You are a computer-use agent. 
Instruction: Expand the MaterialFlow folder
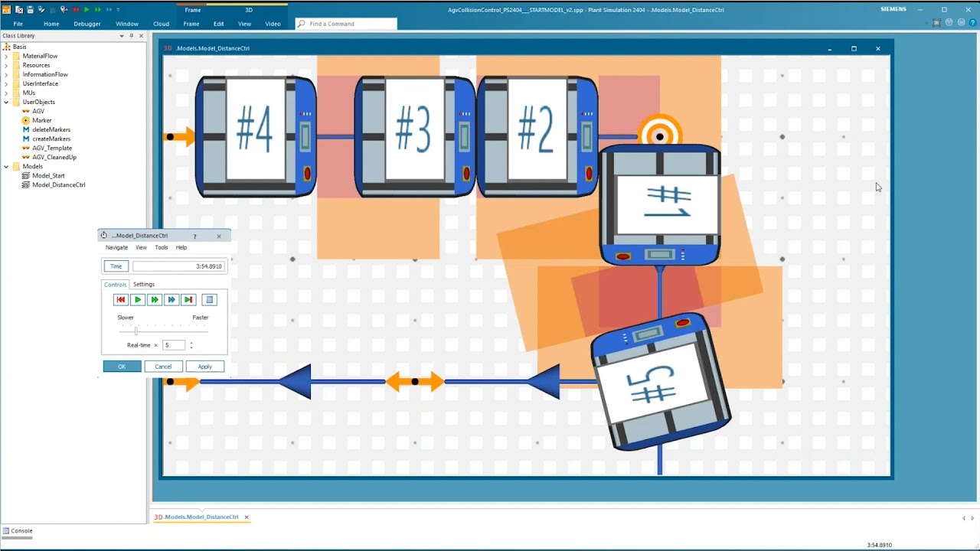(x=6, y=56)
